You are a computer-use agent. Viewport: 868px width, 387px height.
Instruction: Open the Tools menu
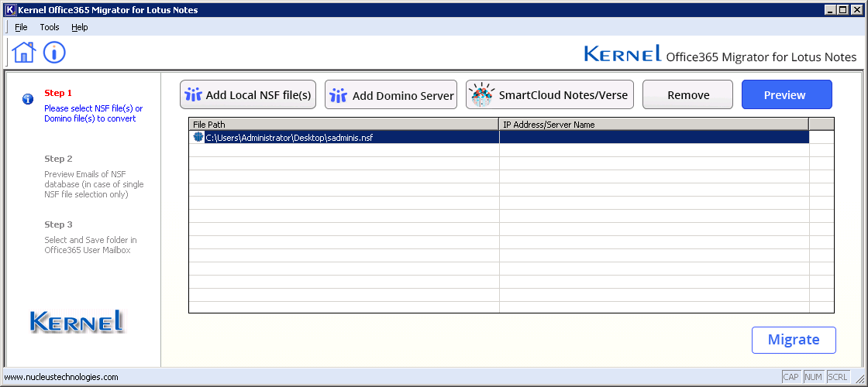[50, 27]
